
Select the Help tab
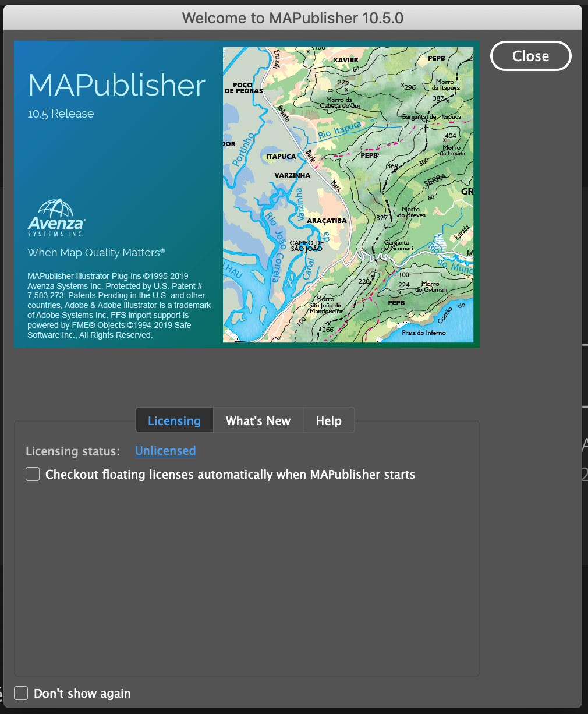328,420
